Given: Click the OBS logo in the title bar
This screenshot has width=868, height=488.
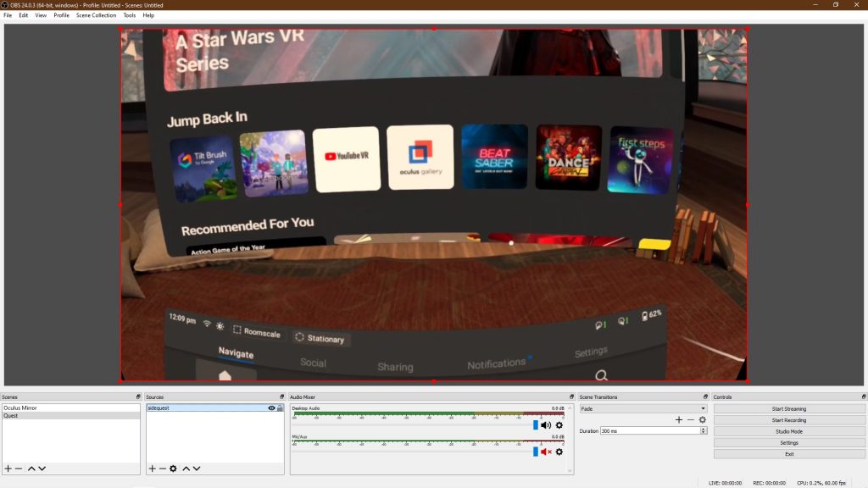Looking at the screenshot, I should pos(4,5).
